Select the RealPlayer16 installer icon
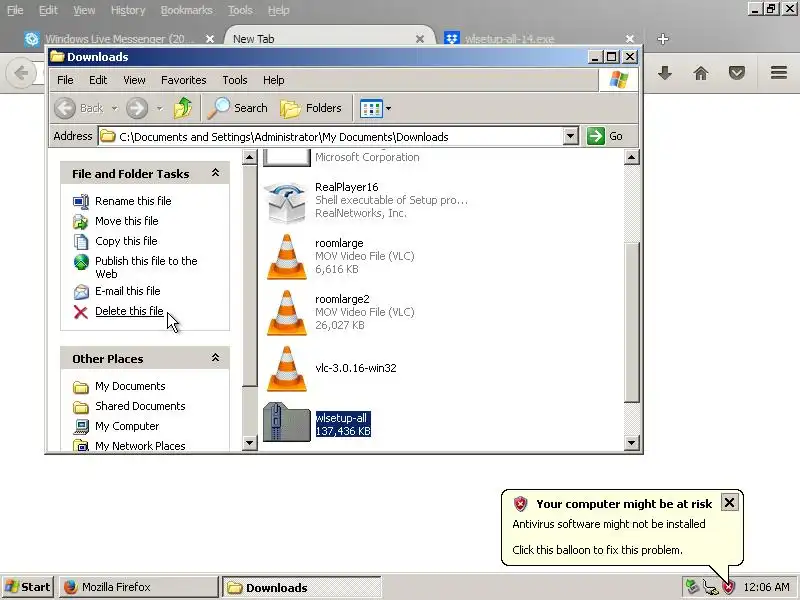This screenshot has height=600, width=800. click(x=286, y=203)
